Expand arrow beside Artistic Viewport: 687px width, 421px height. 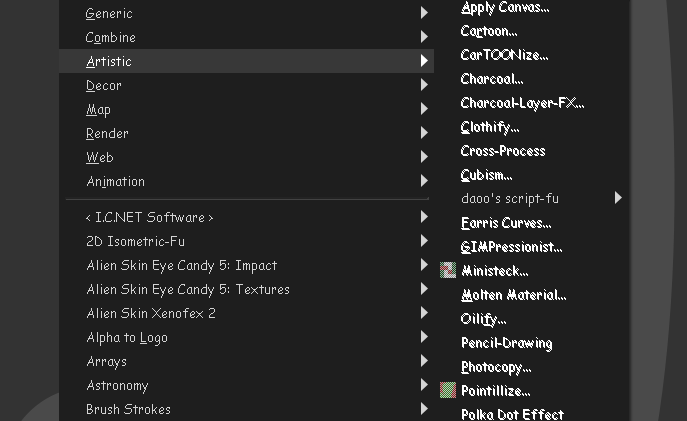[x=424, y=60]
